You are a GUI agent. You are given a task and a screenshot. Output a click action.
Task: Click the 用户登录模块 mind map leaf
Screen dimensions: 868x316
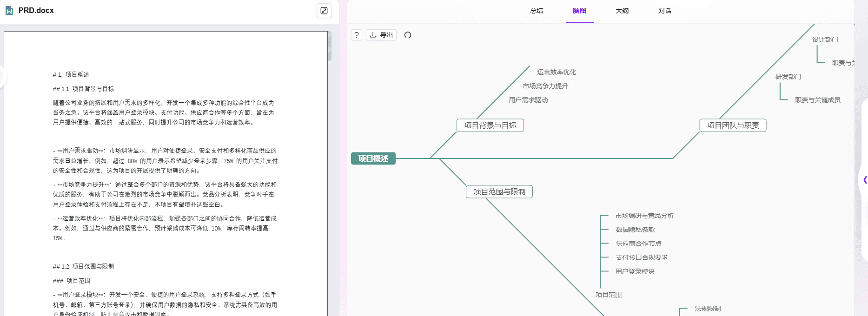(x=635, y=271)
